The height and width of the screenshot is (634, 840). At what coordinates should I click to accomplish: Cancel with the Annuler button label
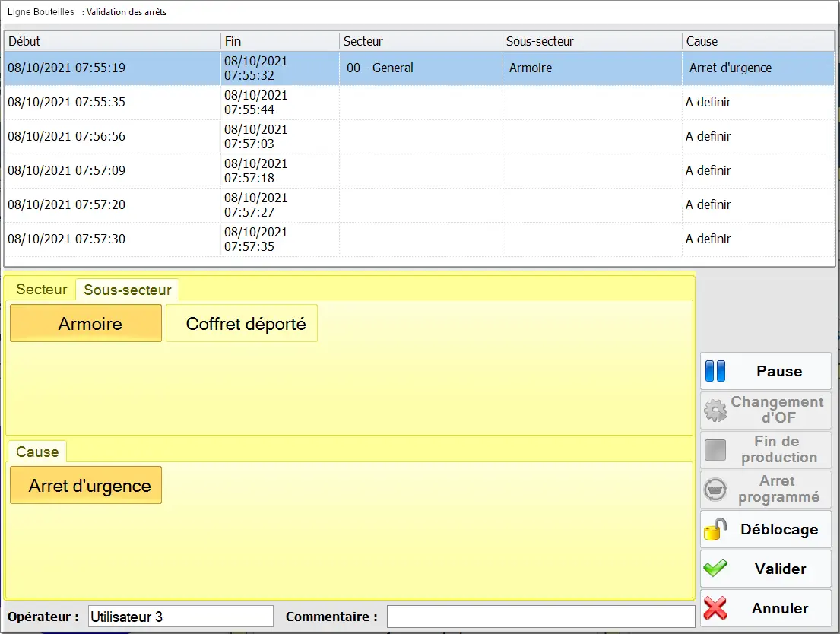point(780,608)
